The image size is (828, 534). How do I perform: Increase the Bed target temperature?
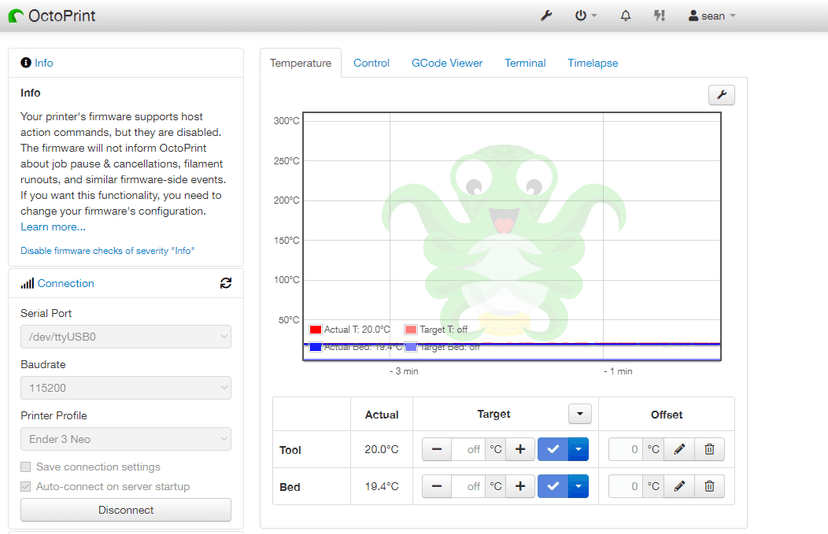520,487
